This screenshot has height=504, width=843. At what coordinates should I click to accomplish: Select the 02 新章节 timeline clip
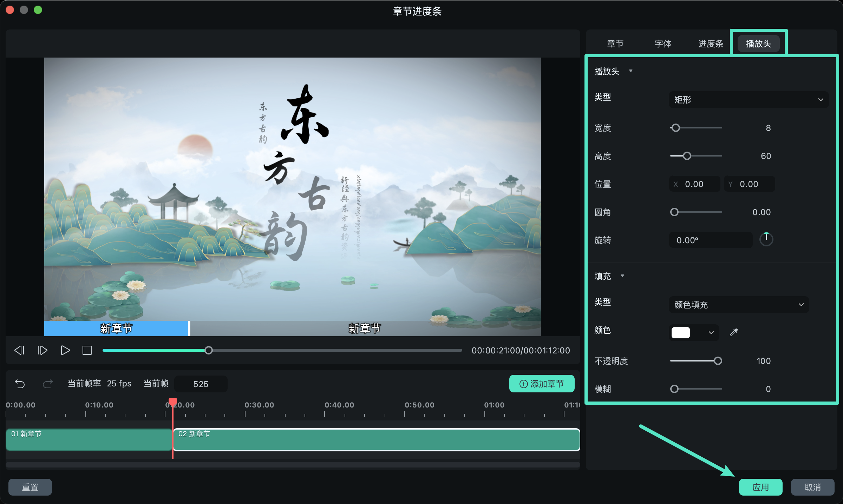click(377, 439)
